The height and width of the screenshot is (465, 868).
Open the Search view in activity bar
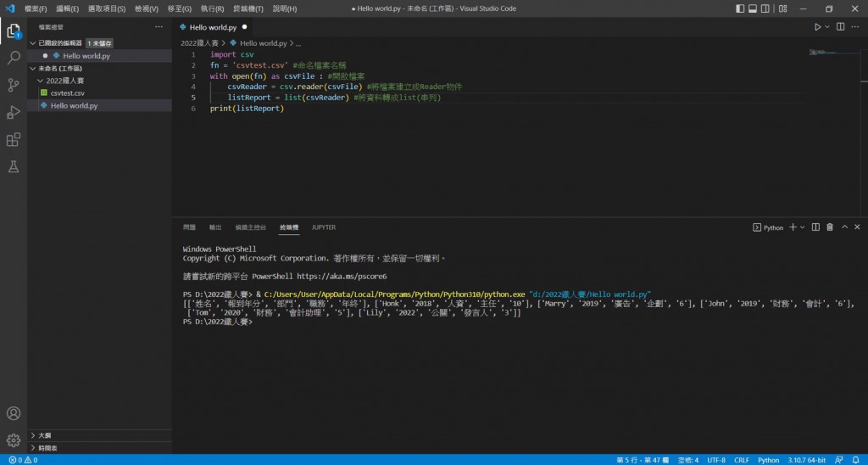[x=14, y=58]
